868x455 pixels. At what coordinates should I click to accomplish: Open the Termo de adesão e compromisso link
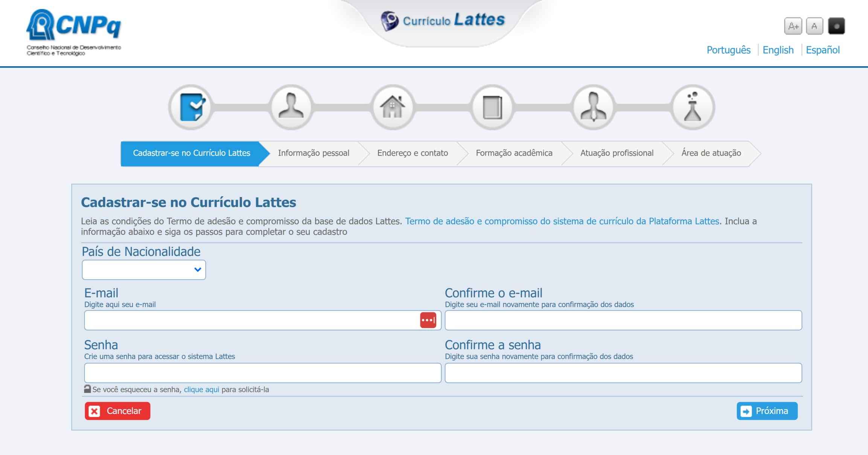coord(562,221)
